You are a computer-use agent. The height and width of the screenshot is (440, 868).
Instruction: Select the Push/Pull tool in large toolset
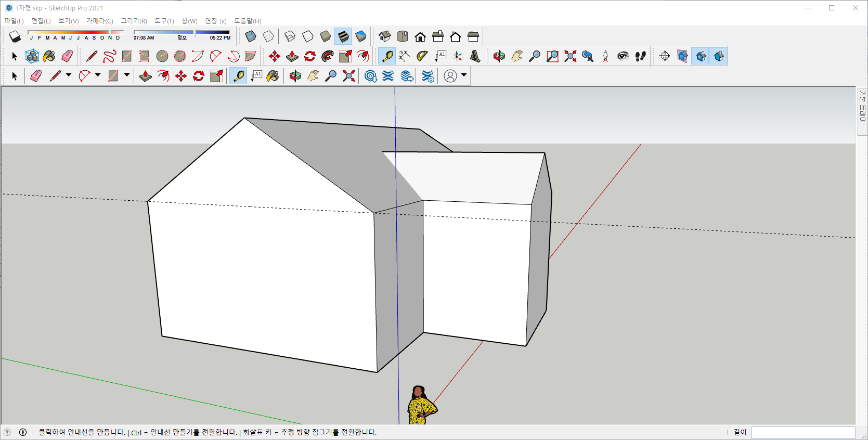pos(292,56)
